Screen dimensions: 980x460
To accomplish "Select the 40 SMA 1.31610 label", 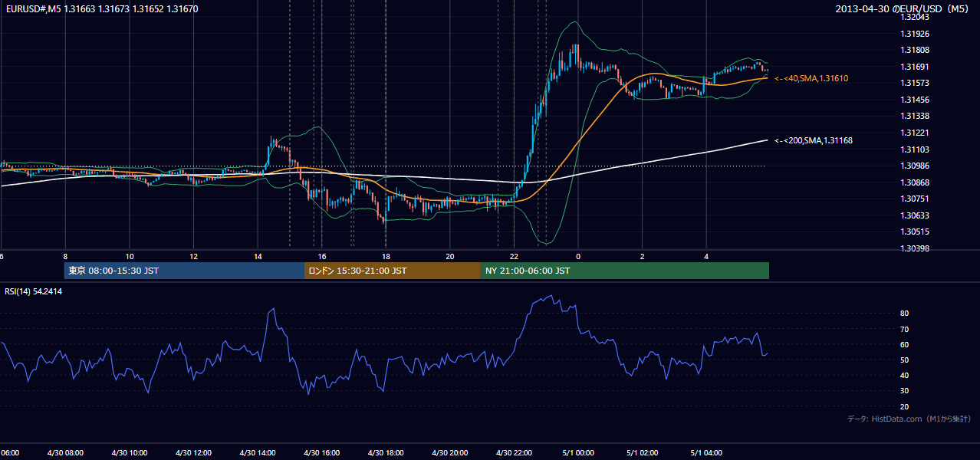I will click(811, 79).
